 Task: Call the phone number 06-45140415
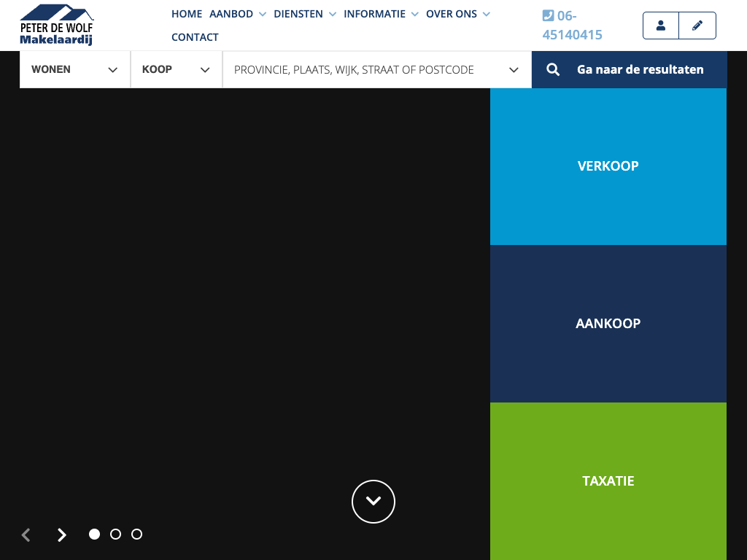pos(572,25)
